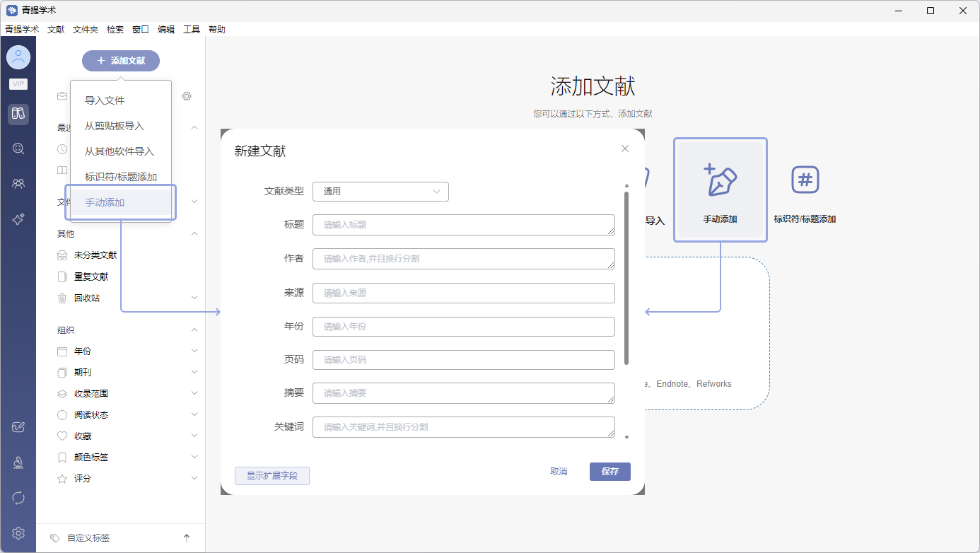Viewport: 980px width, 553px height.
Task: Open the microscope sidebar icon
Action: [x=18, y=462]
